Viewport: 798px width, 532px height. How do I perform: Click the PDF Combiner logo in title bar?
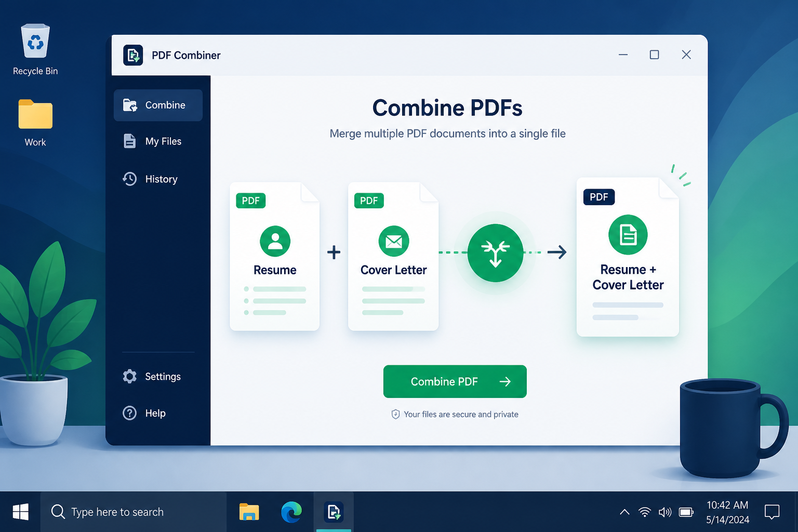133,55
